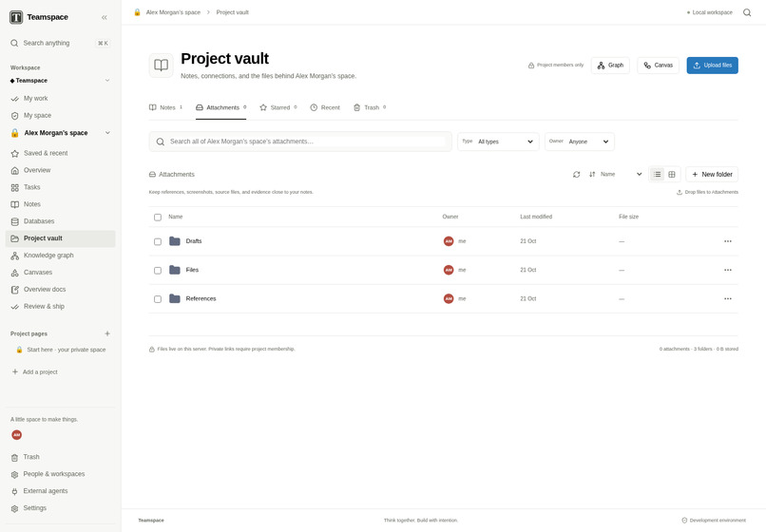Viewport: 766px width, 532px height.
Task: Collapse Alex Morgan's space section
Action: (107, 133)
